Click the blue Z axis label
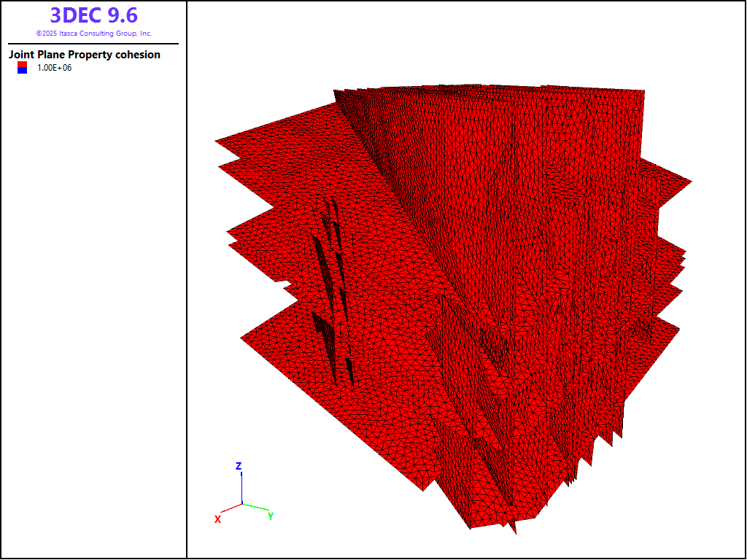The image size is (747, 560). pyautogui.click(x=239, y=466)
